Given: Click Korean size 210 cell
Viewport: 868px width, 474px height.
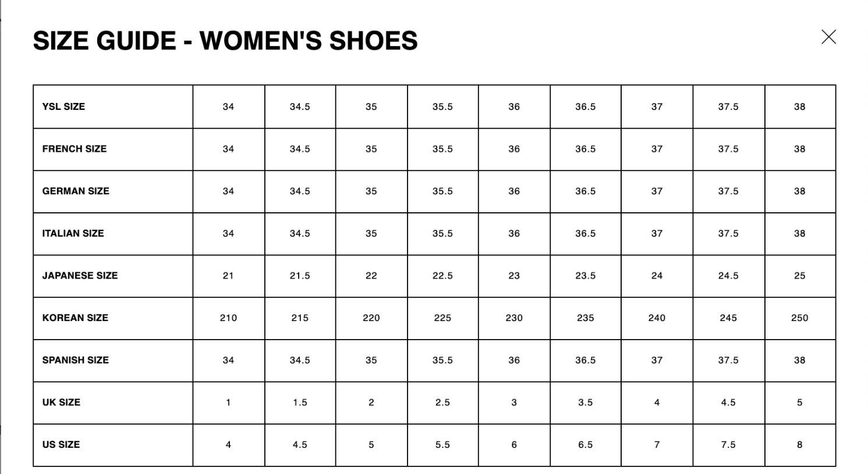Looking at the screenshot, I should (229, 318).
